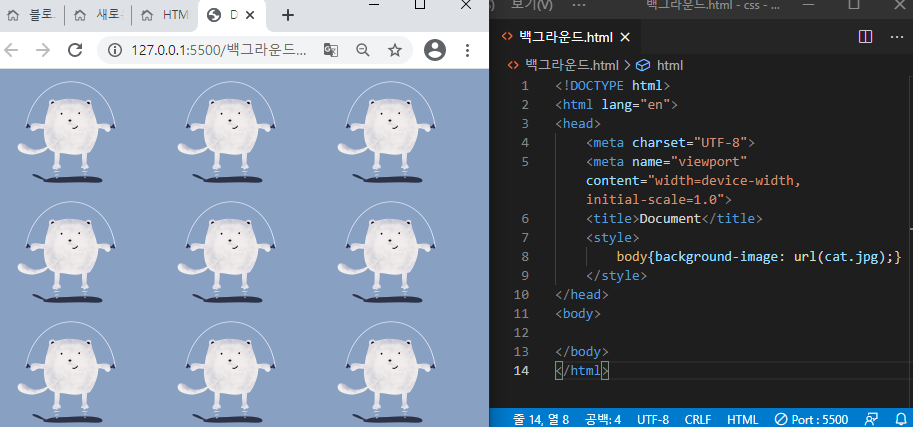913x427 pixels.
Task: Click line number 8 in the gutter
Action: point(525,256)
